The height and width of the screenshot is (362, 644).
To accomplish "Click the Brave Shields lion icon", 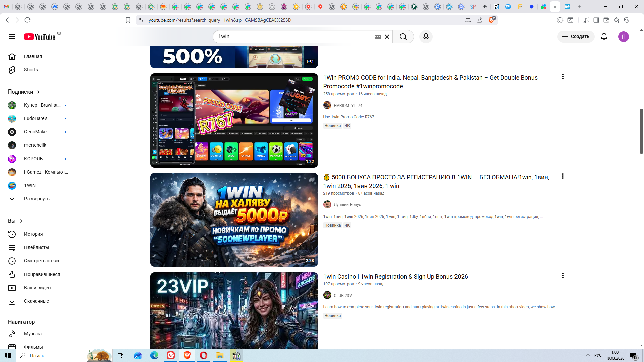I will pyautogui.click(x=491, y=20).
